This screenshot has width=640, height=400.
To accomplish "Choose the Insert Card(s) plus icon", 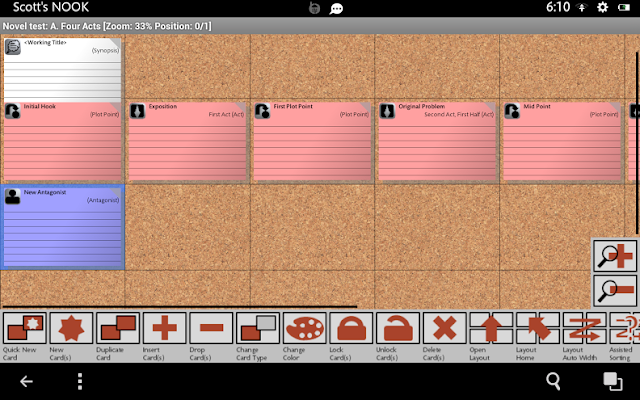I will point(164,328).
